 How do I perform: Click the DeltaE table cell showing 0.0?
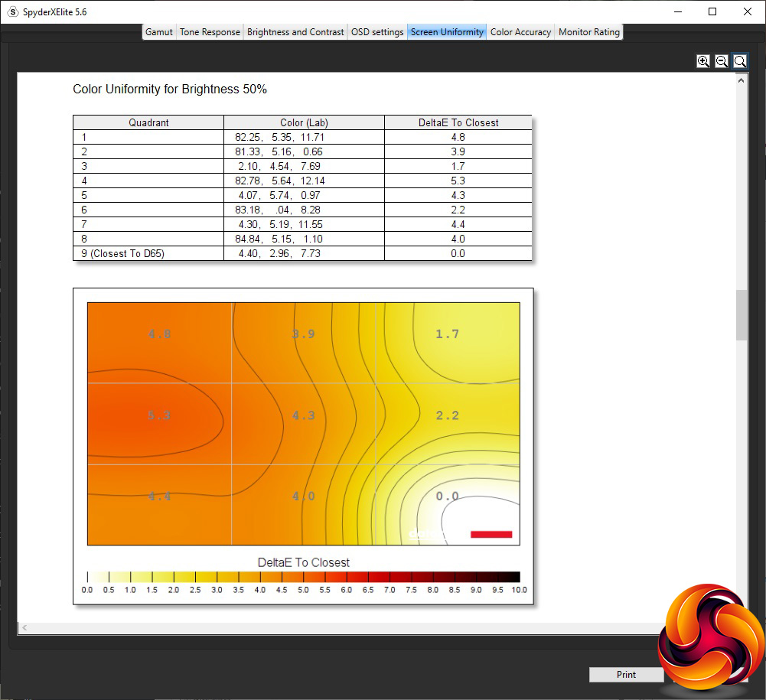[458, 253]
